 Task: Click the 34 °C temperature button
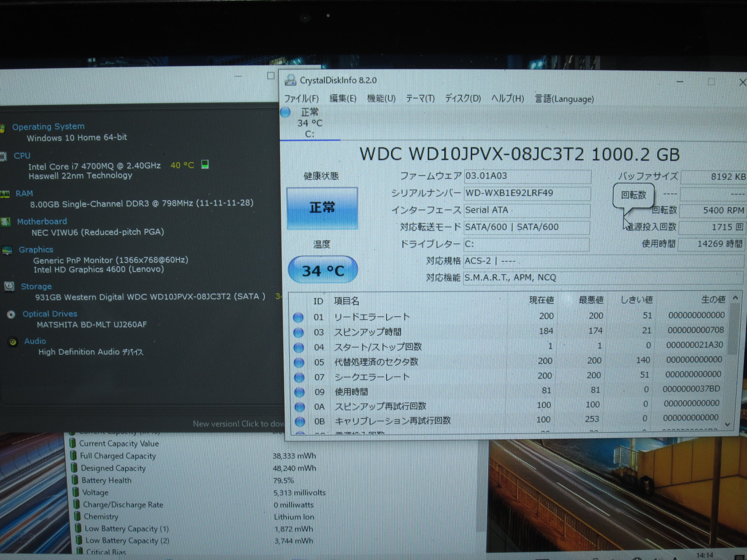323,270
